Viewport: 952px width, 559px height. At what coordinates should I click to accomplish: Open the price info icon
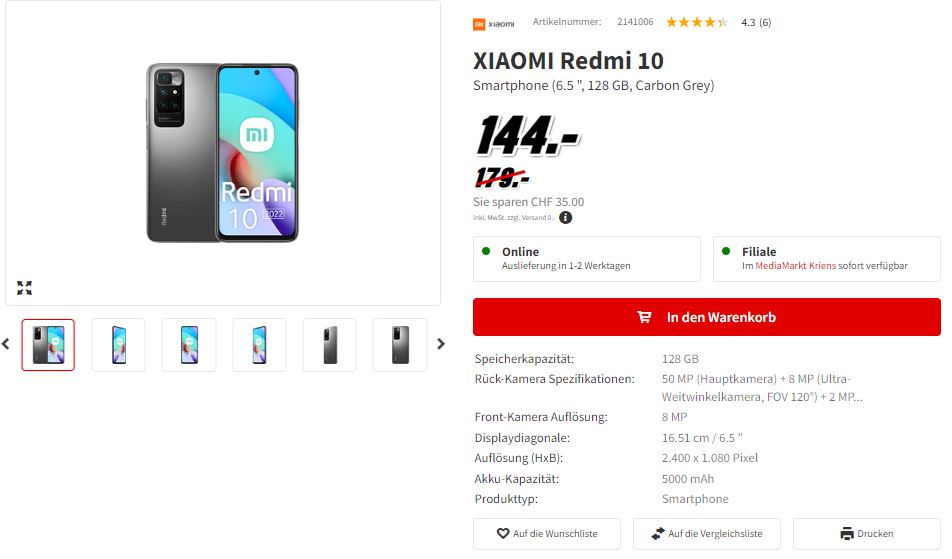pos(565,217)
